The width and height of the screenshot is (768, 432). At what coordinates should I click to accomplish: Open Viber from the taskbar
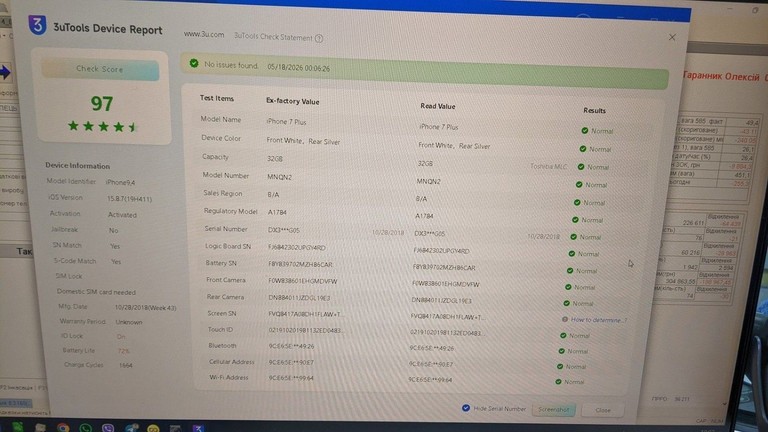[108, 428]
